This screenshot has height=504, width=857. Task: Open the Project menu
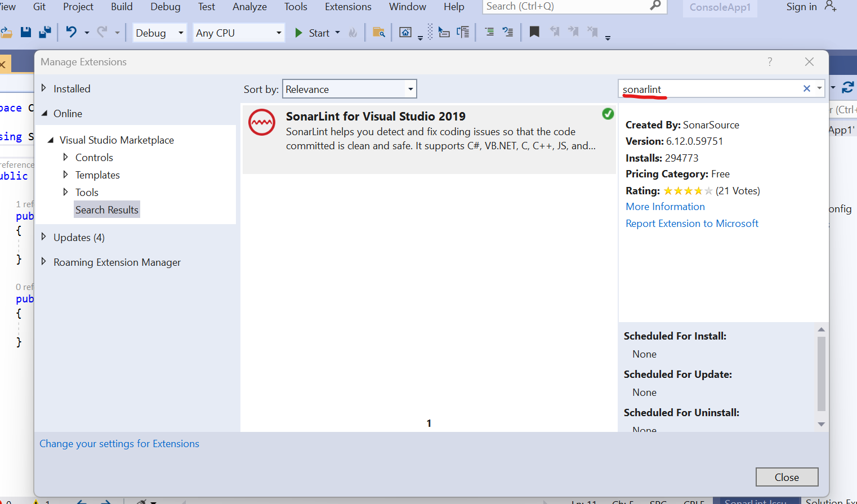pyautogui.click(x=78, y=7)
